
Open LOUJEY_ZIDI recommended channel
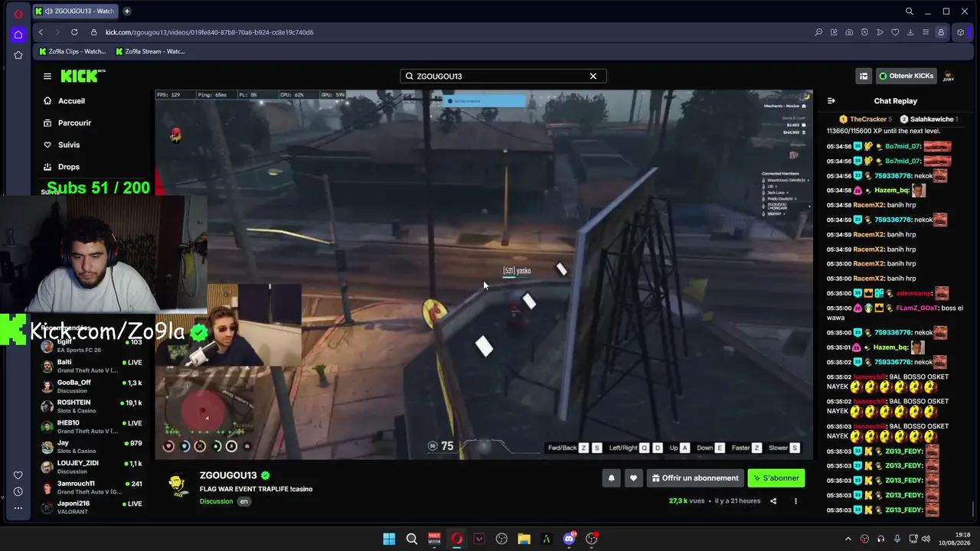(x=92, y=467)
